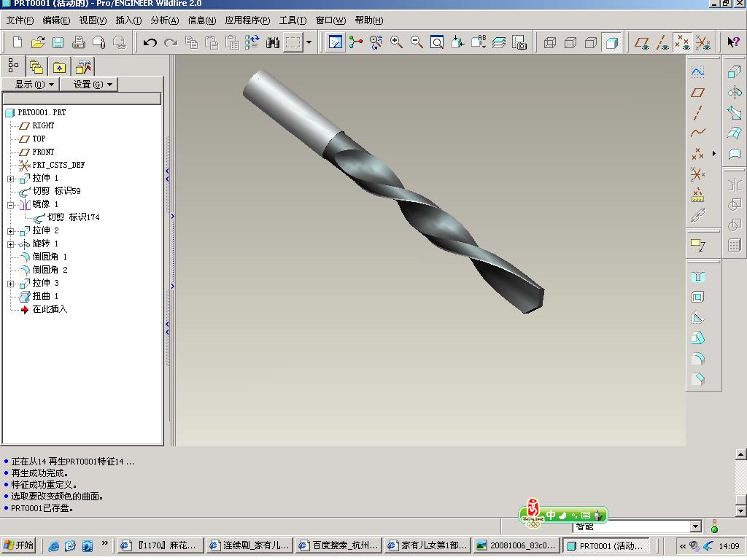Open the 编辑(E) menu
747x560 pixels.
point(56,20)
